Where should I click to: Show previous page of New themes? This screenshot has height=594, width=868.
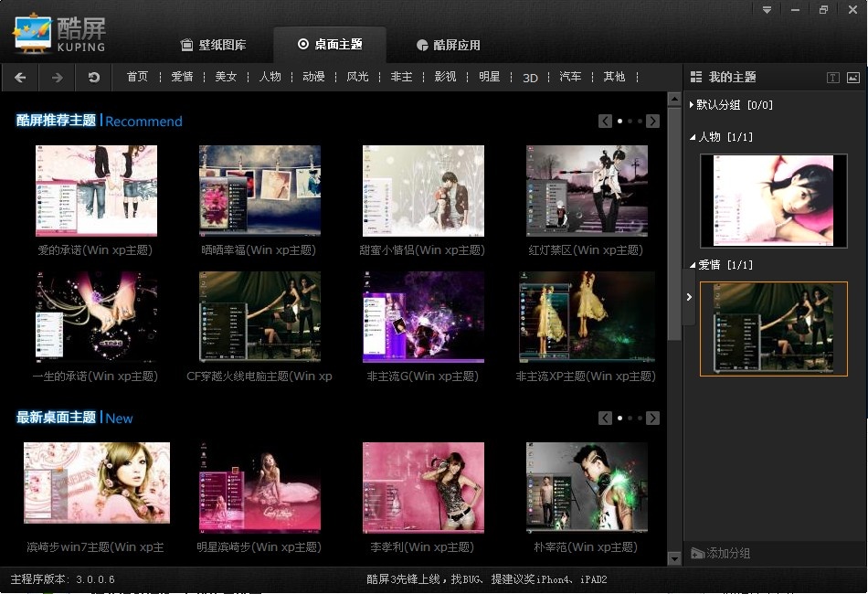click(605, 418)
